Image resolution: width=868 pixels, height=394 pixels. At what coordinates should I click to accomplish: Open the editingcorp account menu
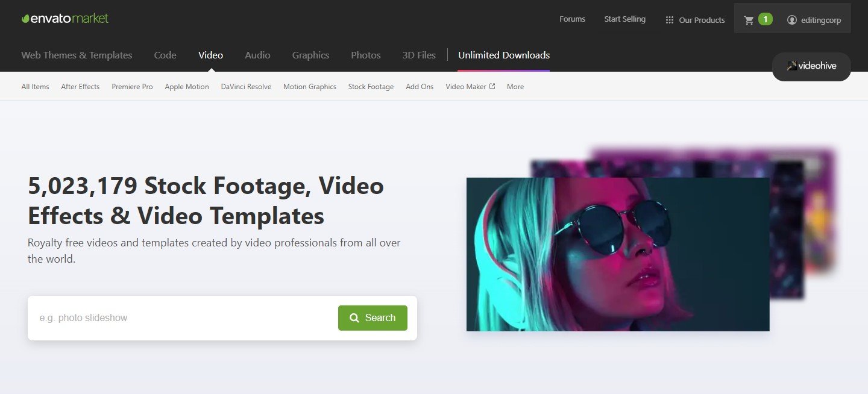(814, 20)
